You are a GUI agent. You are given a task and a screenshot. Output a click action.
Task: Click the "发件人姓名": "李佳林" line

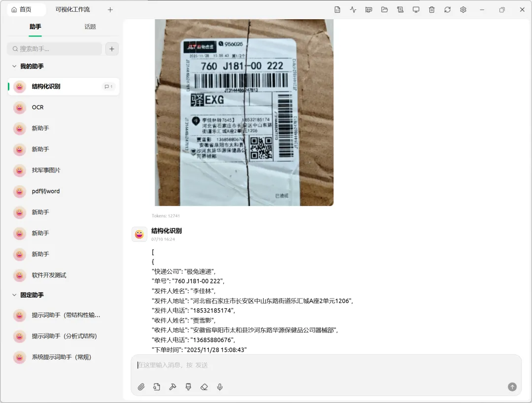click(184, 291)
